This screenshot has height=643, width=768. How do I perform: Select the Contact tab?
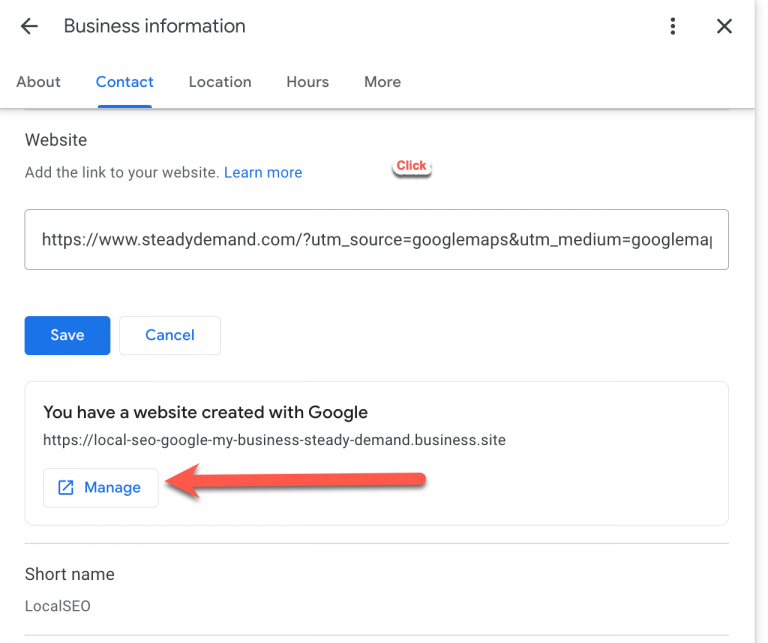tap(125, 82)
